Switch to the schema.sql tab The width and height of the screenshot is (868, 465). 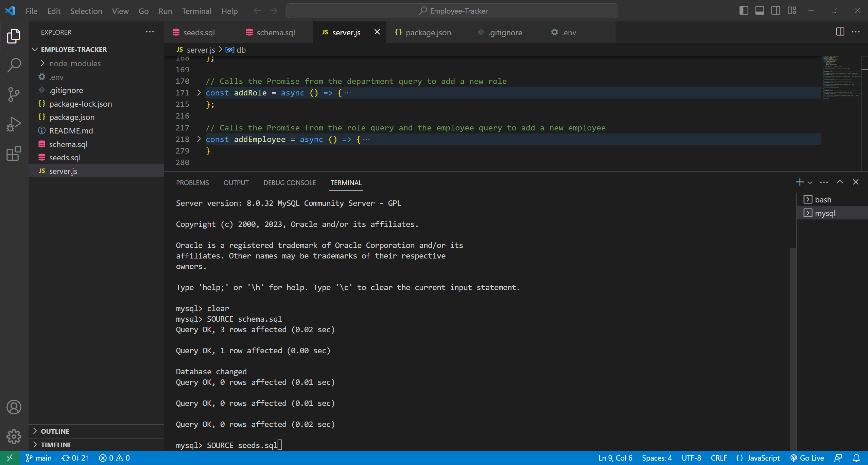(x=274, y=32)
